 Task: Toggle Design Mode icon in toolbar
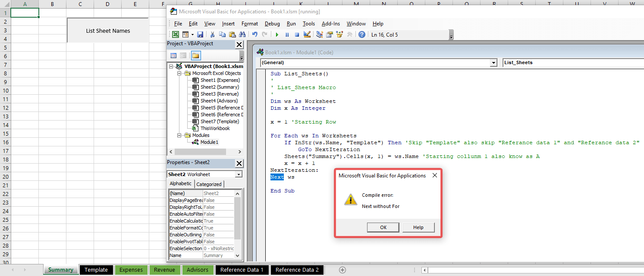307,34
